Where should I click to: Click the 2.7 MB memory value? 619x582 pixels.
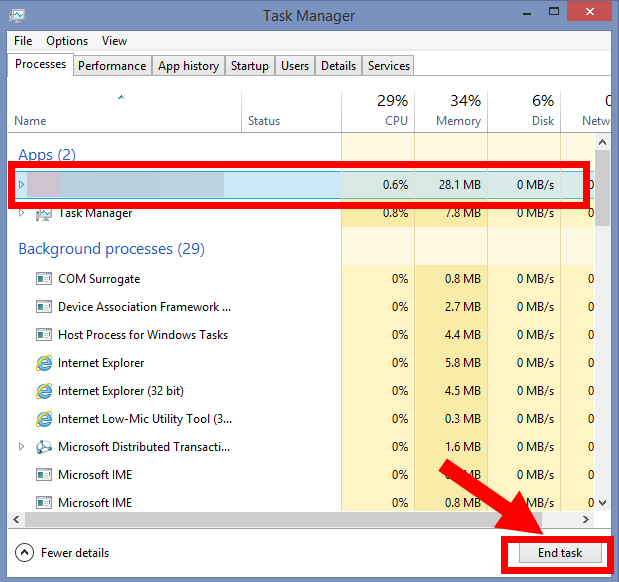(463, 307)
